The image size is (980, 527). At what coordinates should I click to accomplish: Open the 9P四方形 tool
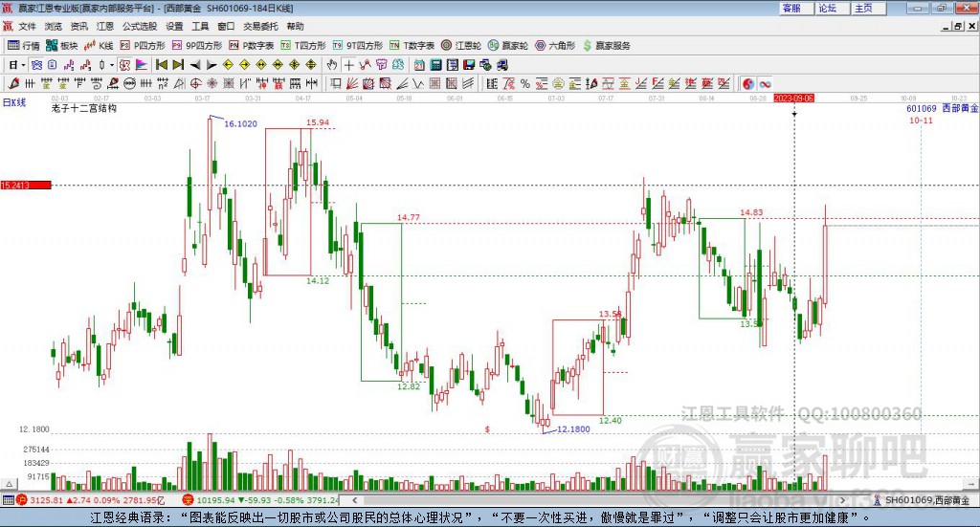(x=197, y=46)
